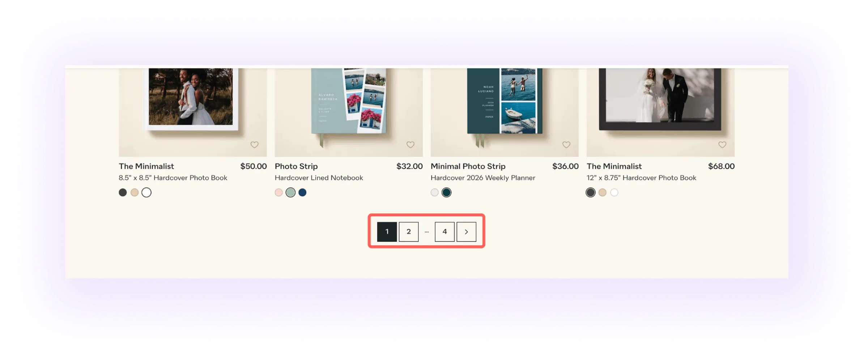The image size is (868, 358).
Task: Open Minimal Photo Strip product title
Action: (x=468, y=166)
